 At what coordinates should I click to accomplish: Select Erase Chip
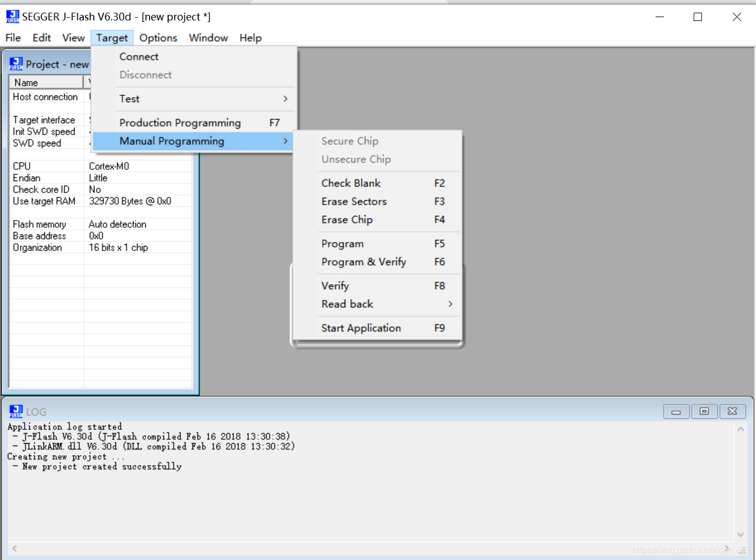point(377,220)
